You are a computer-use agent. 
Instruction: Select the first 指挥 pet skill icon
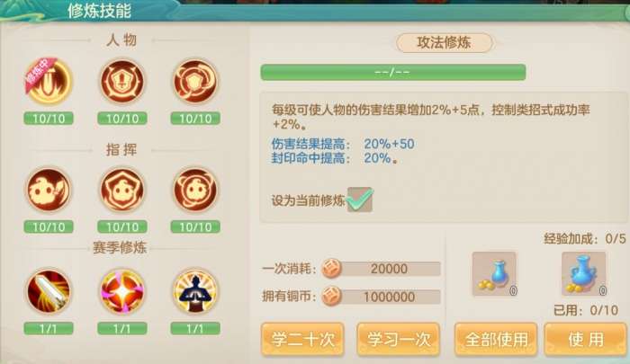tap(49, 190)
